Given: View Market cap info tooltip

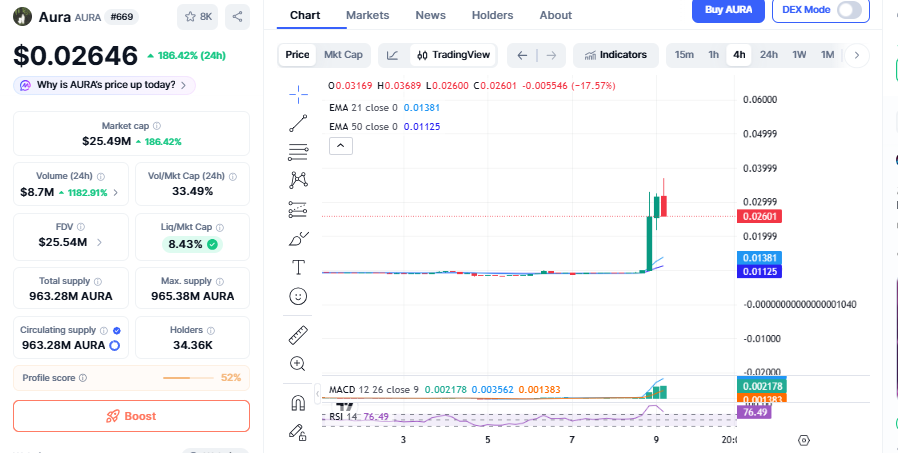Looking at the screenshot, I should click(x=157, y=126).
